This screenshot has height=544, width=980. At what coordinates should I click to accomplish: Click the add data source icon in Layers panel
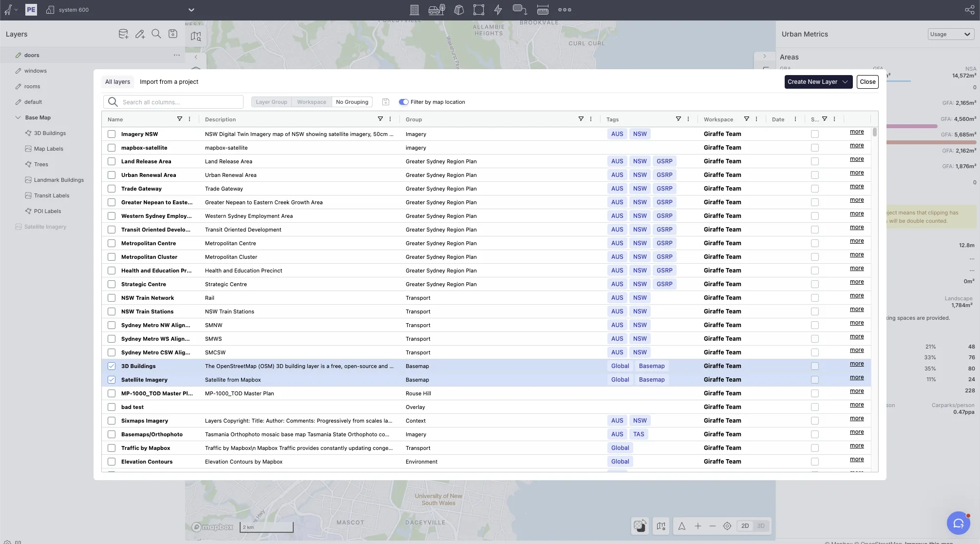tap(123, 34)
